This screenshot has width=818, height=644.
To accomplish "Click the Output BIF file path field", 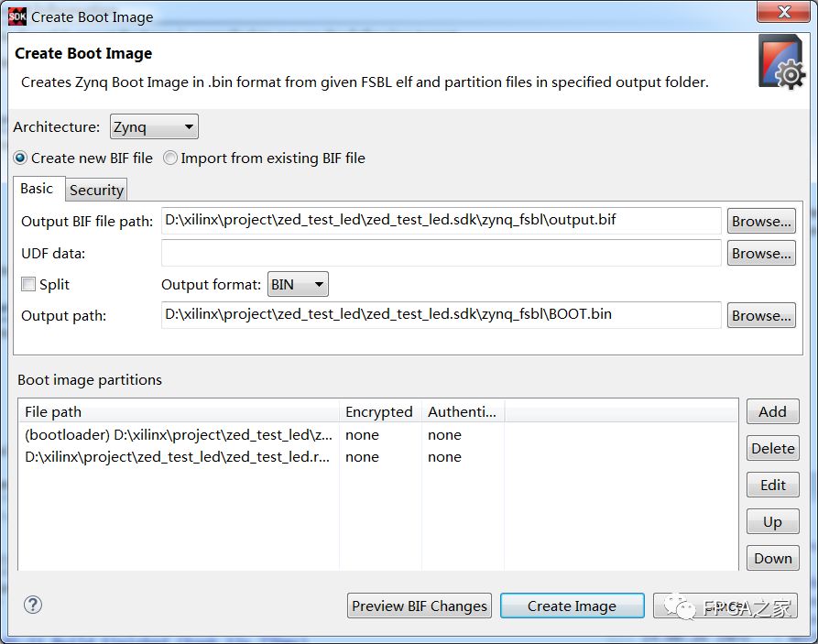I will point(442,221).
